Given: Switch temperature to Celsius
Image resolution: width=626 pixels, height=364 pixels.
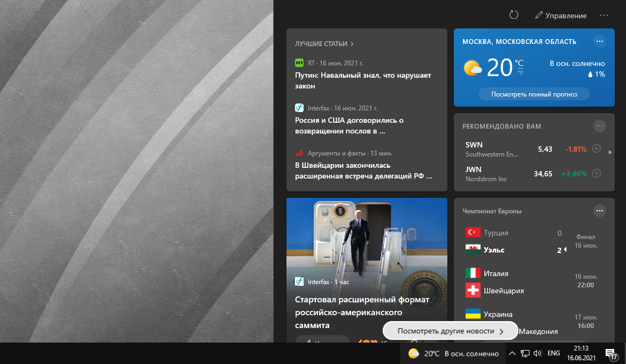Looking at the screenshot, I should (519, 63).
